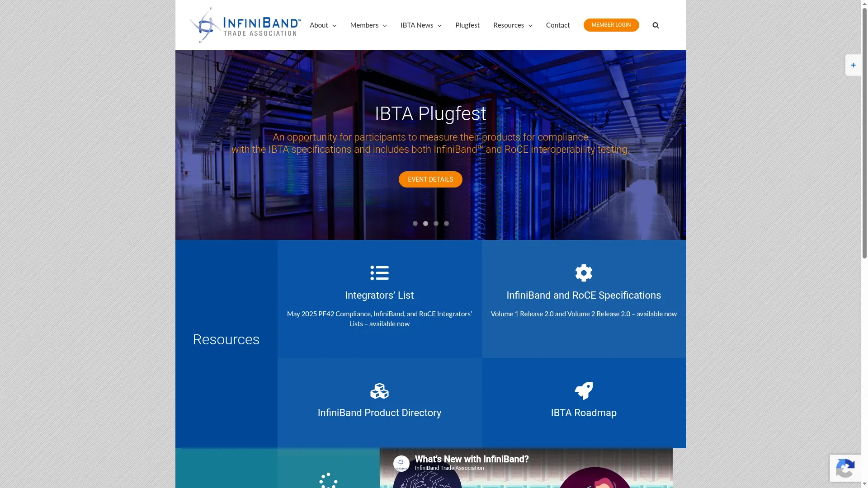The height and width of the screenshot is (488, 868).
Task: Expand the IBTA News menu chevron
Action: click(439, 26)
